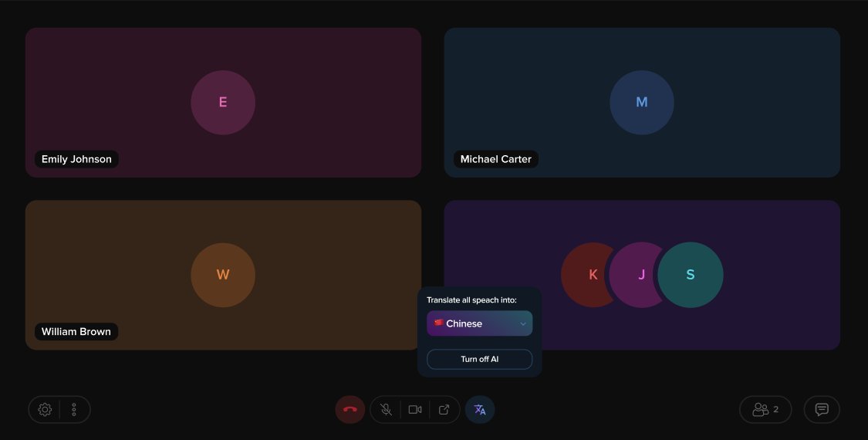Screen dimensions: 868x440
Task: Click the share screen icon
Action: 444,410
